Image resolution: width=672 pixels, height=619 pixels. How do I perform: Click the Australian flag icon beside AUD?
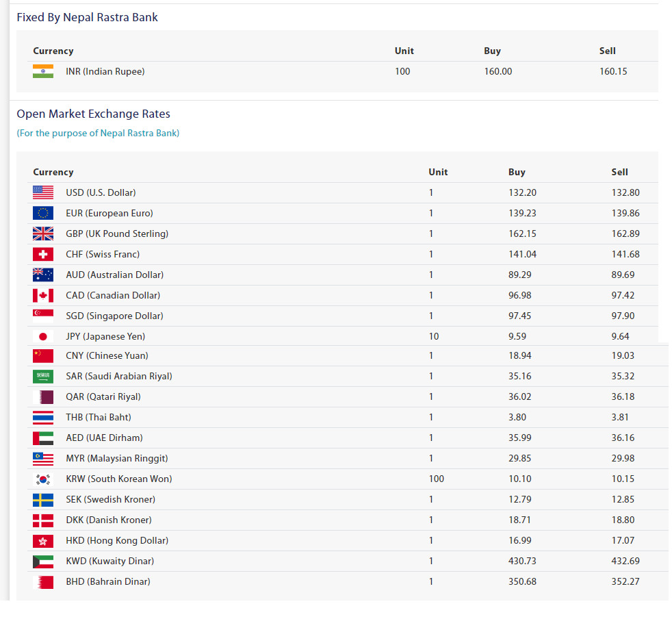(43, 275)
